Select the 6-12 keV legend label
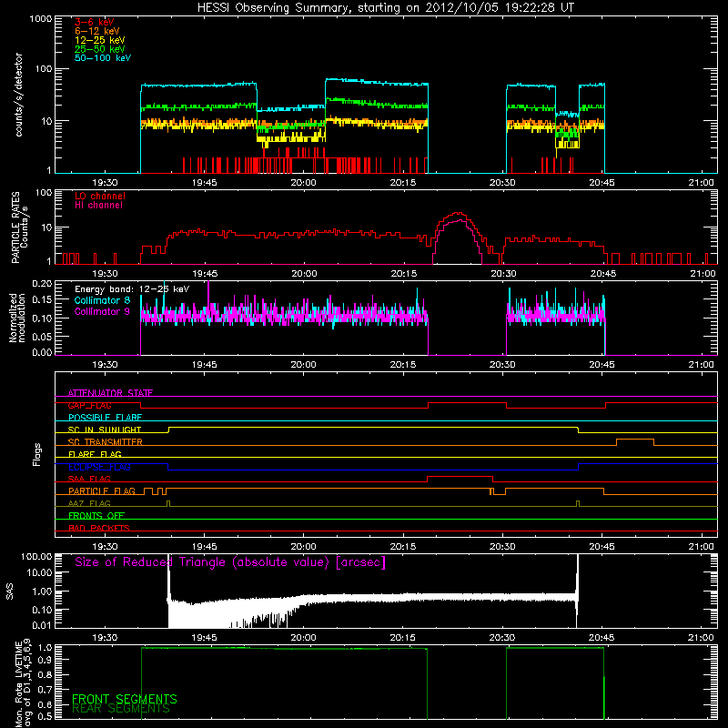The image size is (728, 728). tap(97, 31)
